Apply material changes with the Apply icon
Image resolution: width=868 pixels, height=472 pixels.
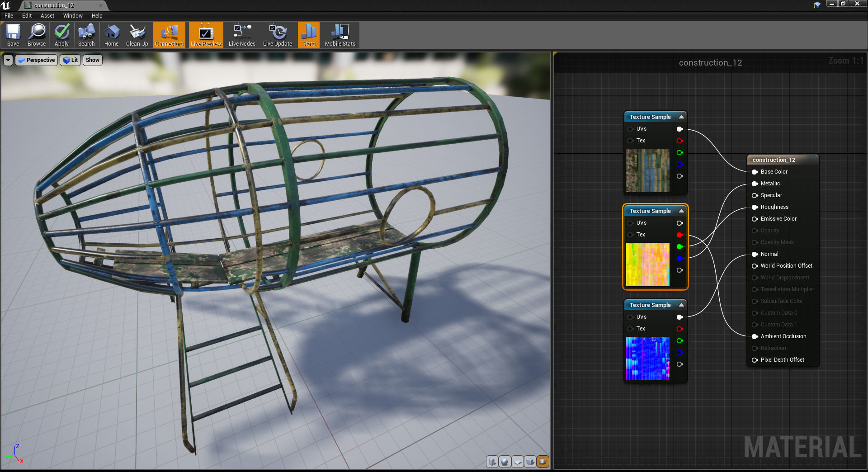click(62, 35)
